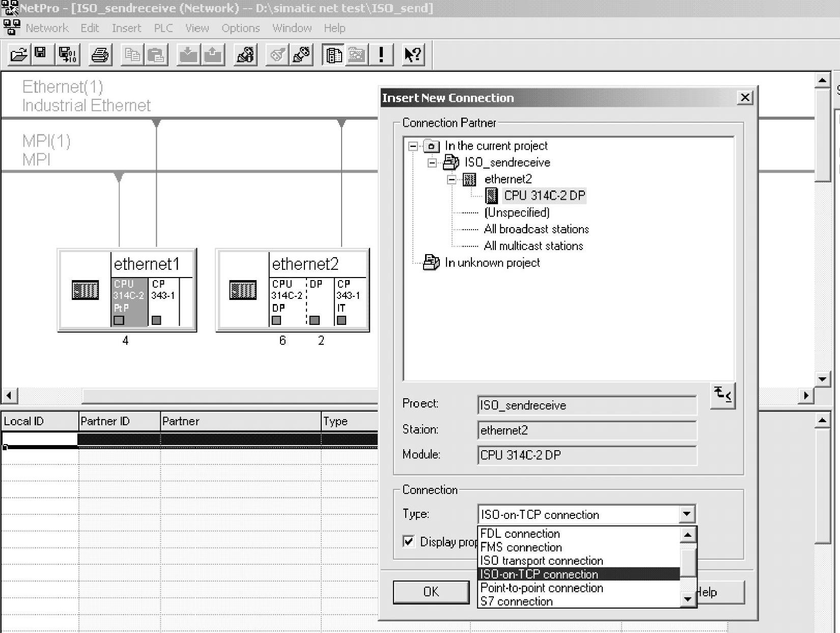Click the ethernet2 station rack icon
Viewport: 840px width, 633px height.
tap(243, 290)
